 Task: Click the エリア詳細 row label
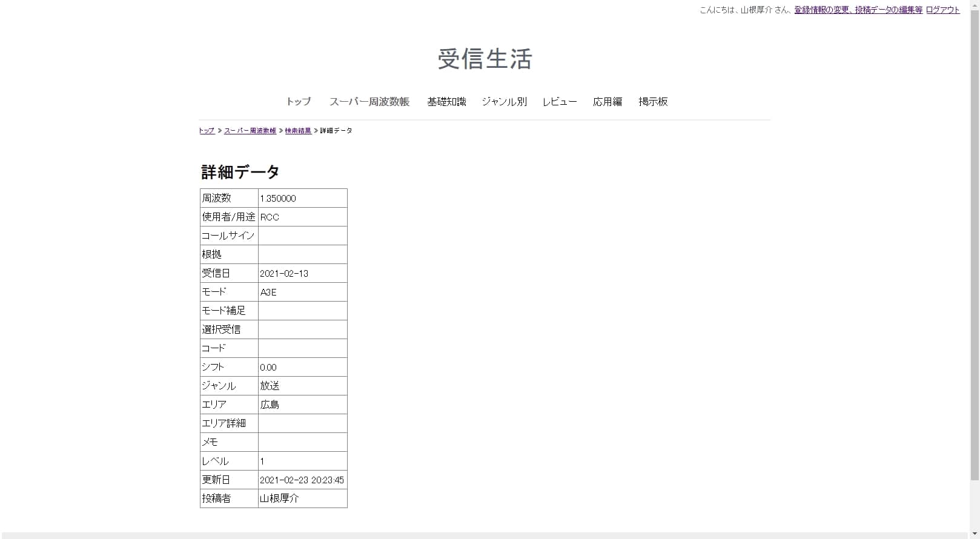(223, 423)
